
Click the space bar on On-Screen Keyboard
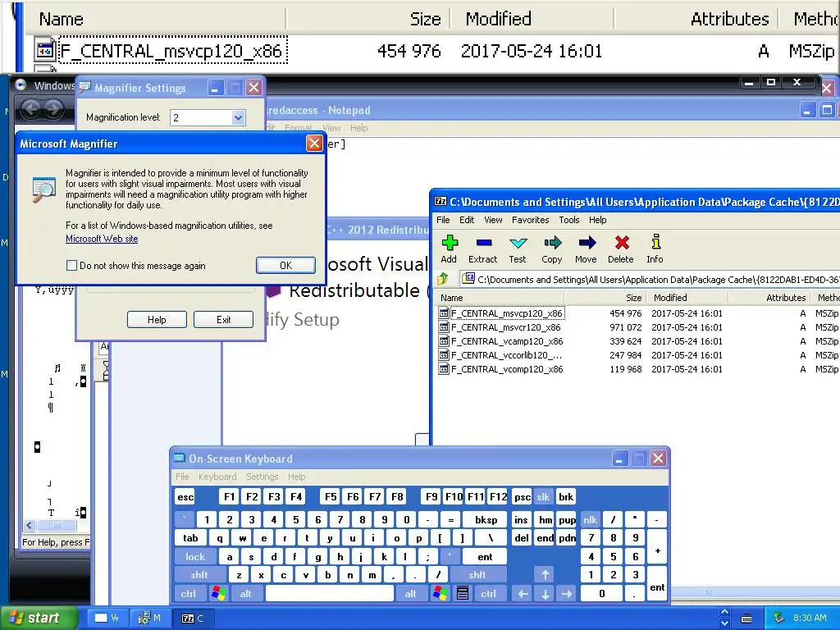330,594
